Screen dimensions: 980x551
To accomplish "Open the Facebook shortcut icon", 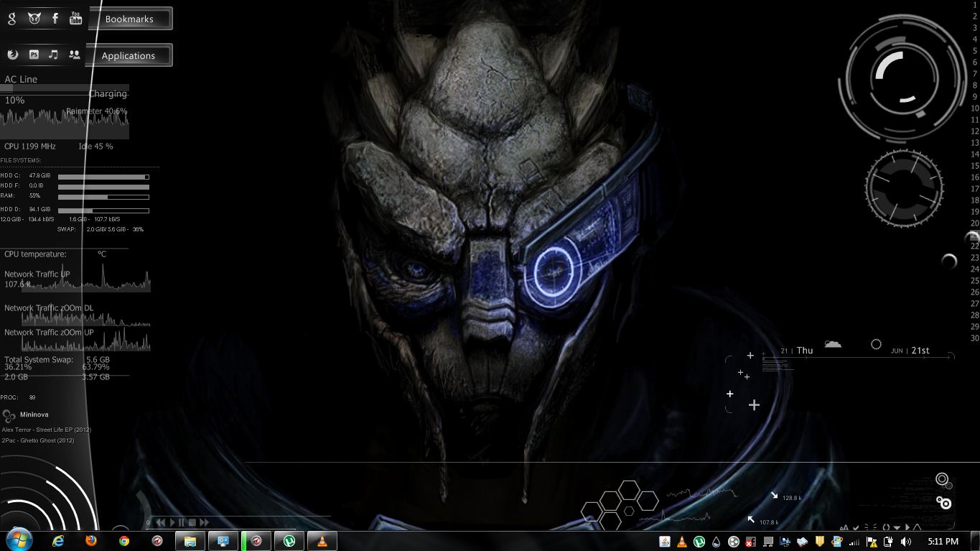I will pos(55,19).
